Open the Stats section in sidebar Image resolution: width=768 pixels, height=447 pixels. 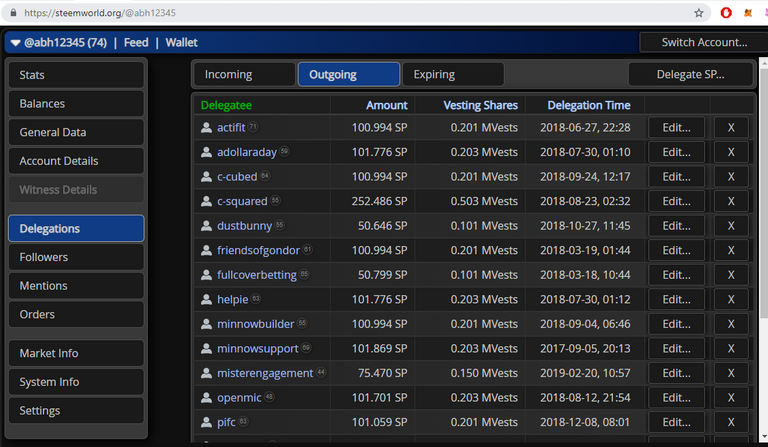tap(76, 75)
